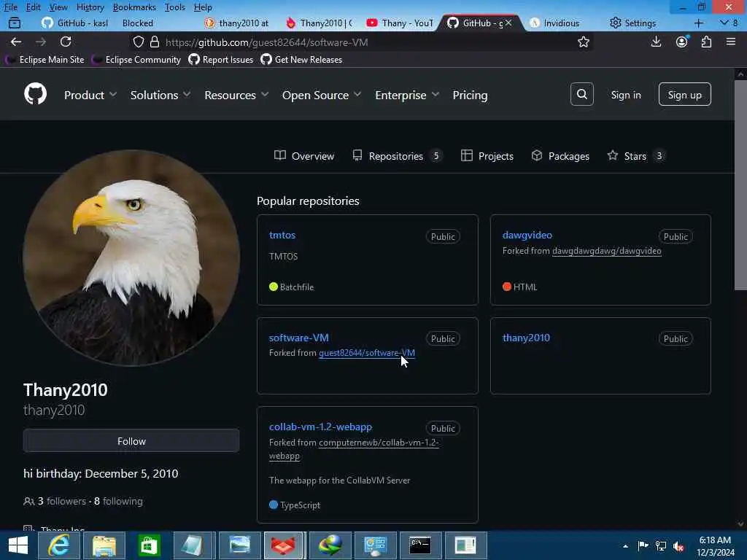Open a new tab with the plus icon
The width and height of the screenshot is (747, 560).
tap(698, 23)
